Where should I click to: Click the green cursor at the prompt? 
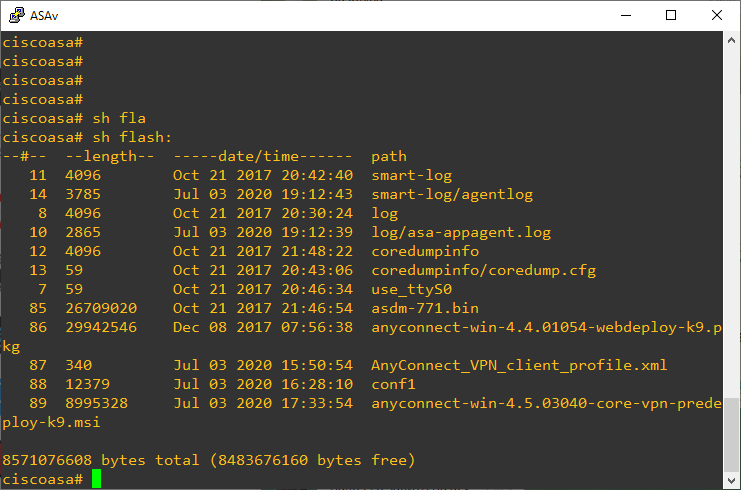[96, 479]
